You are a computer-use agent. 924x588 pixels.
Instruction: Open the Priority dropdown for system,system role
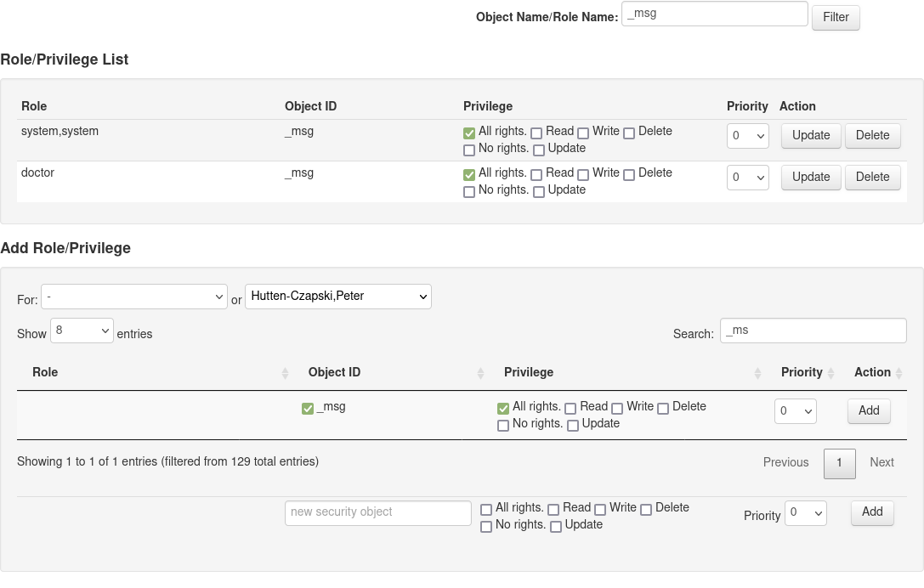(x=747, y=135)
